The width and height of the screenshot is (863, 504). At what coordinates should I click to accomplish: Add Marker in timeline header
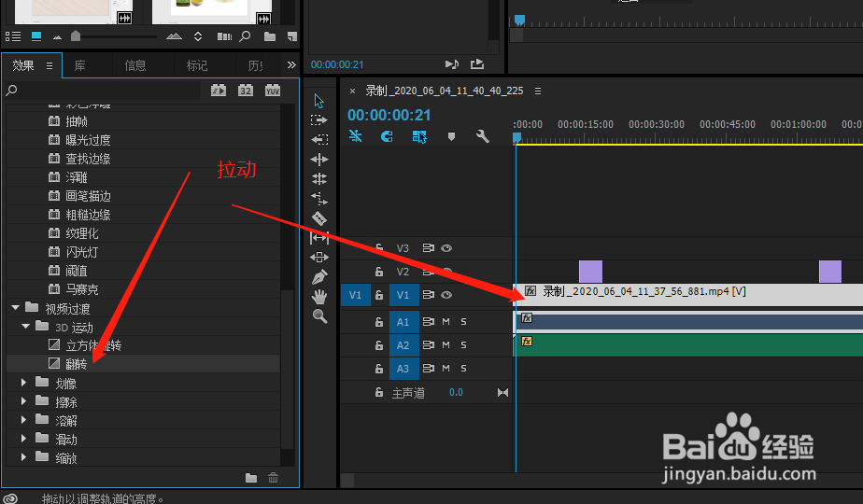click(451, 136)
